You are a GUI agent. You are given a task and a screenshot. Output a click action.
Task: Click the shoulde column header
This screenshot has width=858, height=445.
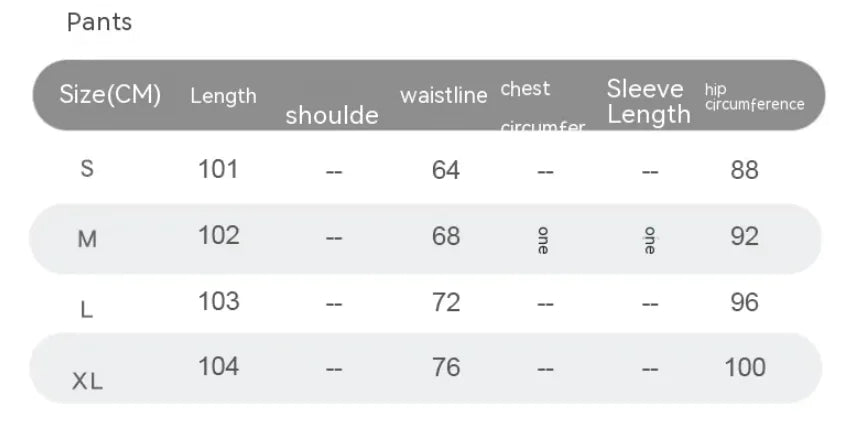(332, 116)
